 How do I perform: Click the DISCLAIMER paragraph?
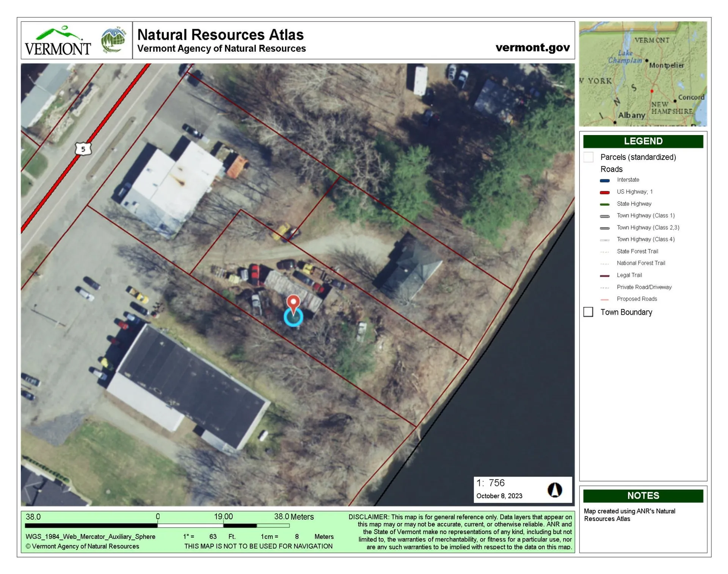460,532
